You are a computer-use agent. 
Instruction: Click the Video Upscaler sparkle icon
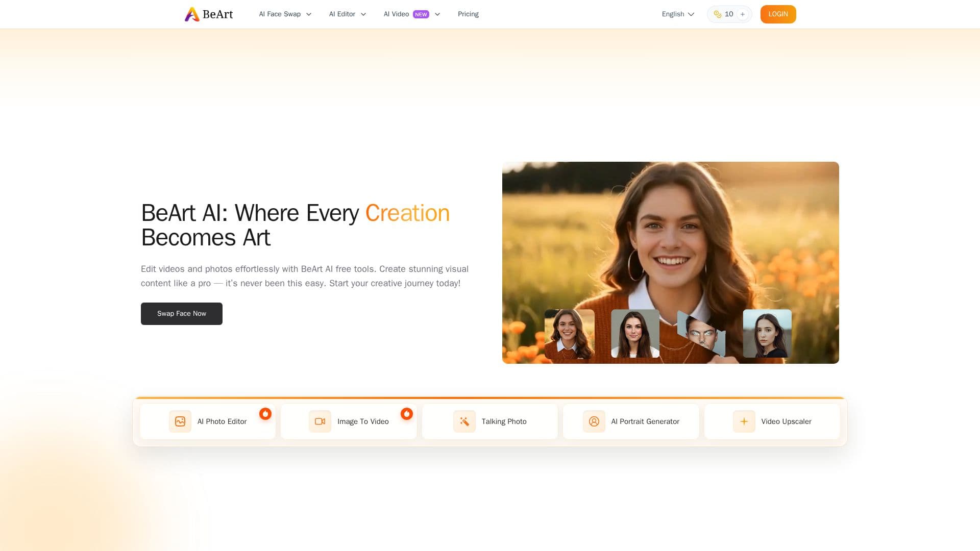point(744,421)
